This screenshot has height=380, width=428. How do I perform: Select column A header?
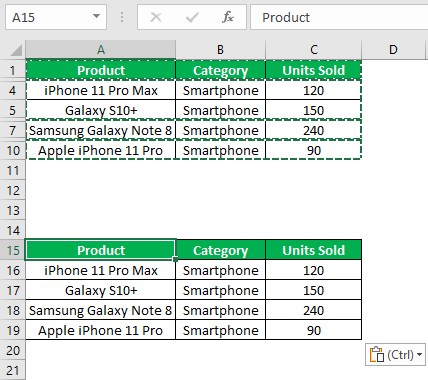tap(101, 50)
